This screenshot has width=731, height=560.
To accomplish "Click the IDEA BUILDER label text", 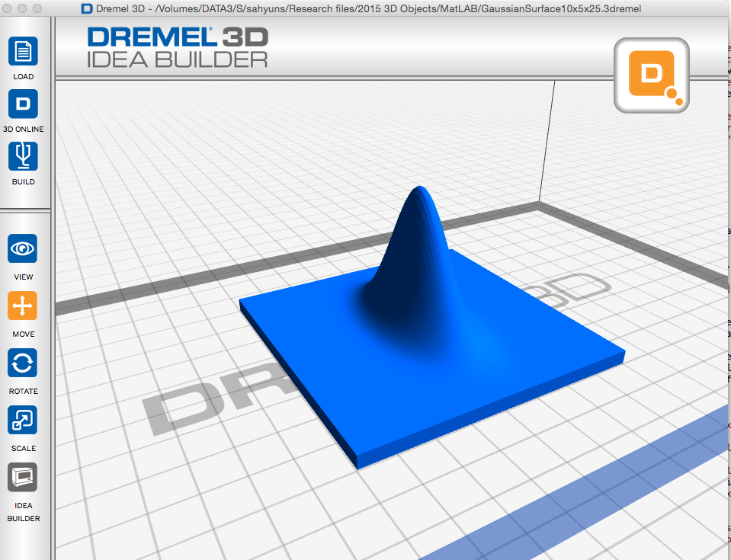I will pyautogui.click(x=24, y=512).
